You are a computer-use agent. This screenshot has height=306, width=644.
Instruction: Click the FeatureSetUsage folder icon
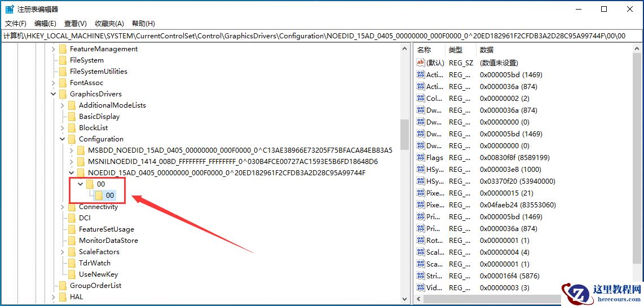[x=72, y=229]
